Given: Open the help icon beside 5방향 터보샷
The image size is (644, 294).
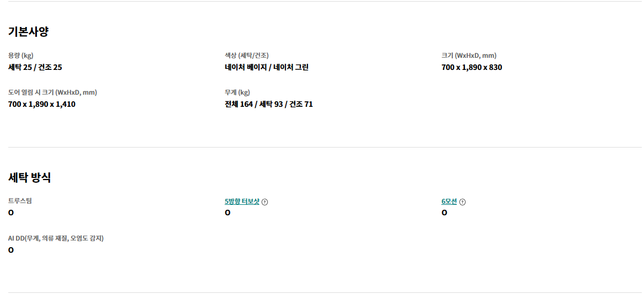Looking at the screenshot, I should coord(265,202).
